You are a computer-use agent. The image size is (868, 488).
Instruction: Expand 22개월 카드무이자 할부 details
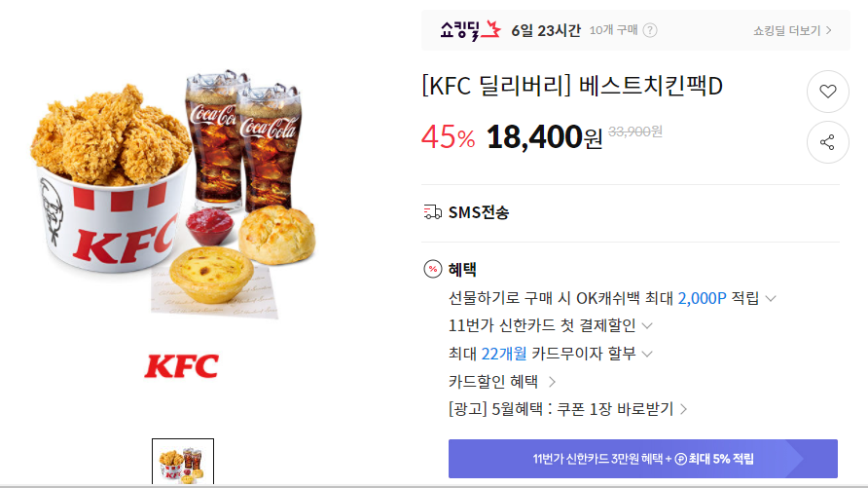point(550,354)
